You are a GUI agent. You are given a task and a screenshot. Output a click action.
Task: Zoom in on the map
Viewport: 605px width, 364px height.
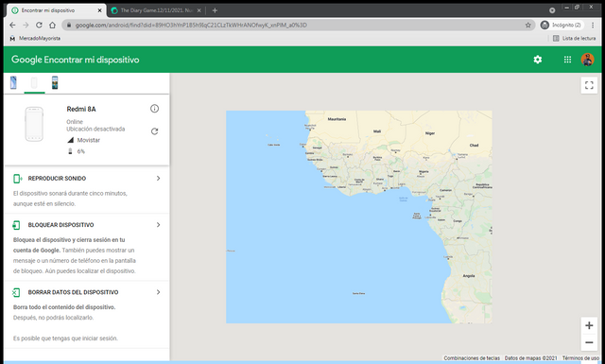pyautogui.click(x=589, y=325)
